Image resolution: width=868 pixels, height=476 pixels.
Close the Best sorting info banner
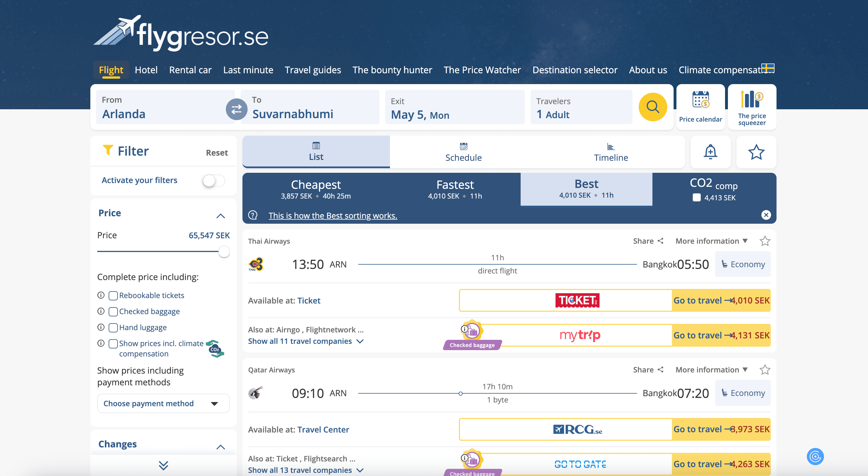766,215
